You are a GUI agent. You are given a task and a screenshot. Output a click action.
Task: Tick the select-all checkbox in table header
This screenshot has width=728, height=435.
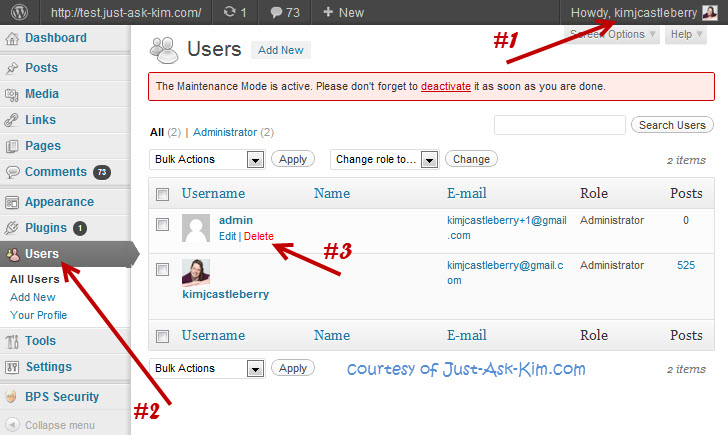[162, 194]
